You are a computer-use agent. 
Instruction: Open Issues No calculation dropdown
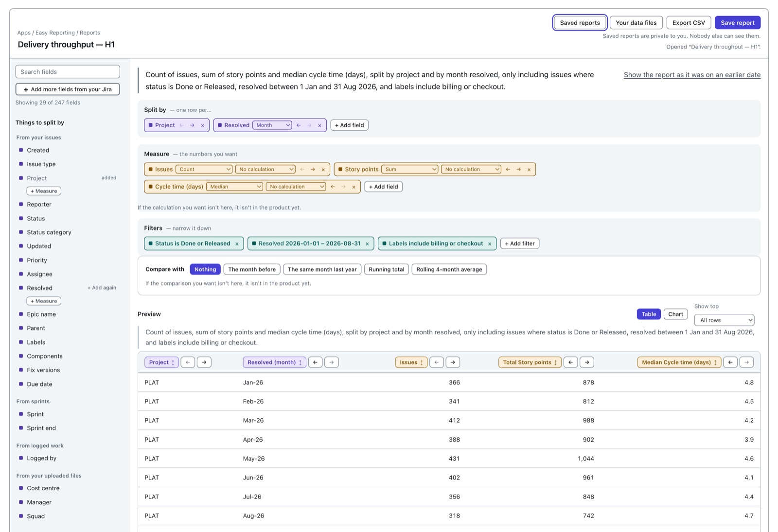pyautogui.click(x=265, y=170)
